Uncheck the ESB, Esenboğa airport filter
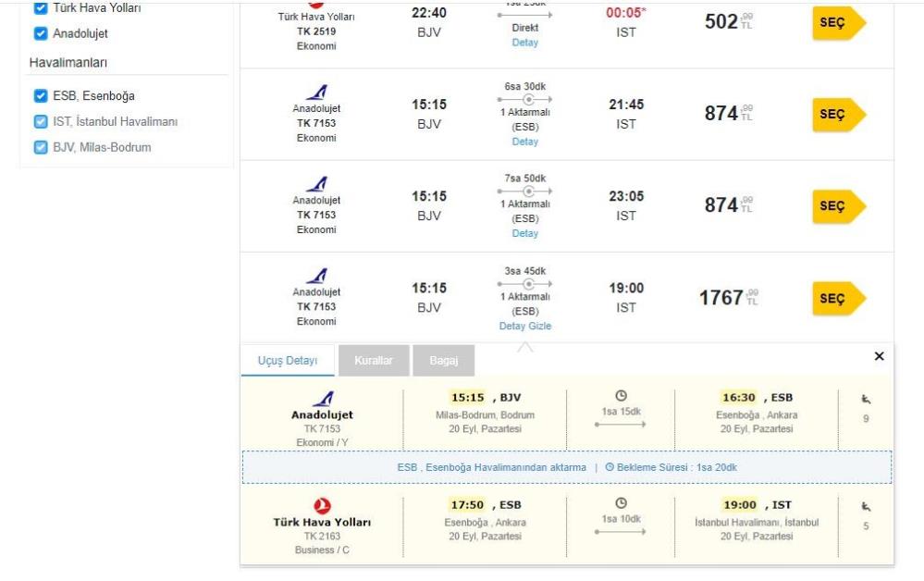 41,95
